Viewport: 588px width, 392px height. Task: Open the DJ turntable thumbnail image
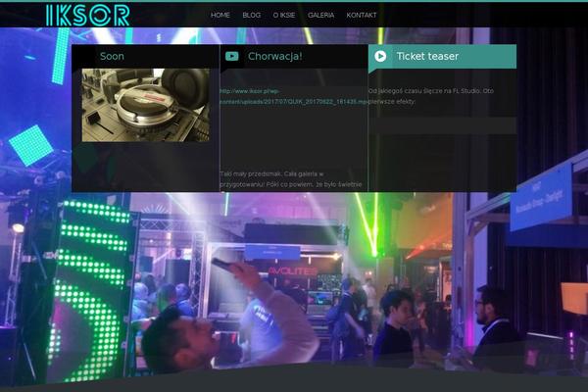(146, 105)
